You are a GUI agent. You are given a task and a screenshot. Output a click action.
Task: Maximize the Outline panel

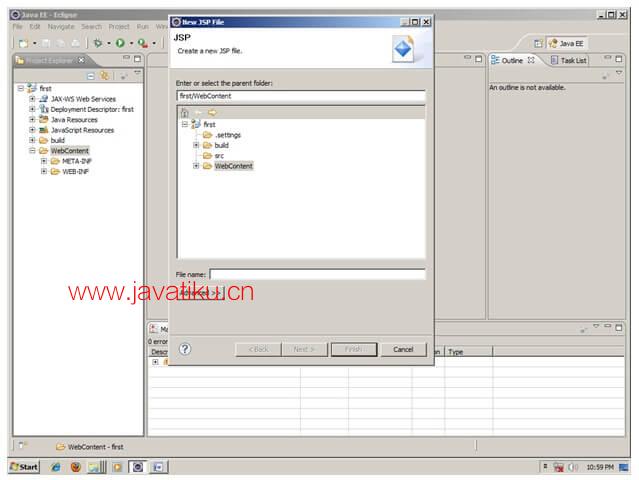click(619, 59)
